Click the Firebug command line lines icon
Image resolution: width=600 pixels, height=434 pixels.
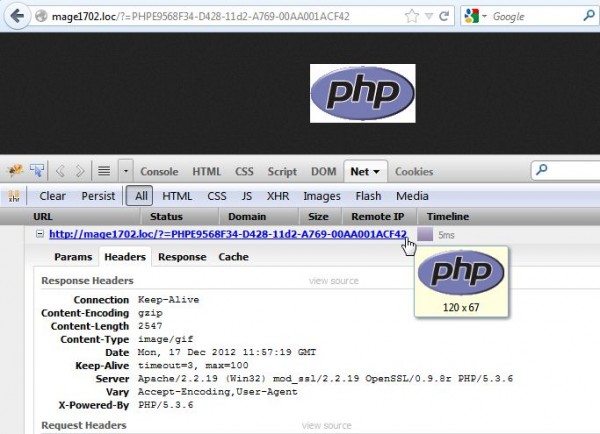pyautogui.click(x=104, y=171)
